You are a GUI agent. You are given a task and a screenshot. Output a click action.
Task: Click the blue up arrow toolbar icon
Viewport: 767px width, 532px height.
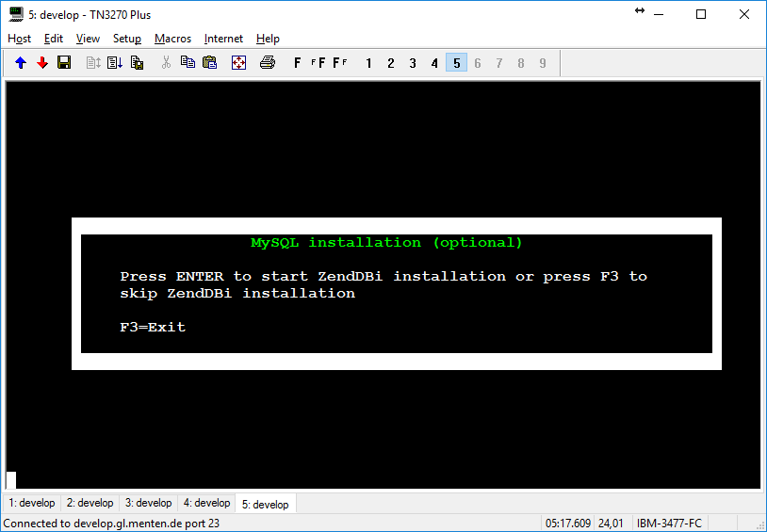tap(21, 63)
